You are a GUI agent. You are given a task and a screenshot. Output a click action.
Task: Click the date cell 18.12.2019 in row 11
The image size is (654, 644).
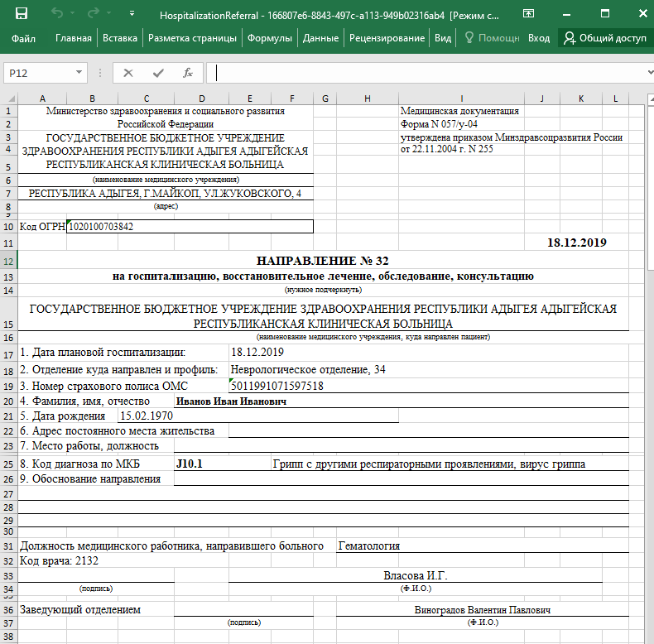[x=576, y=243]
